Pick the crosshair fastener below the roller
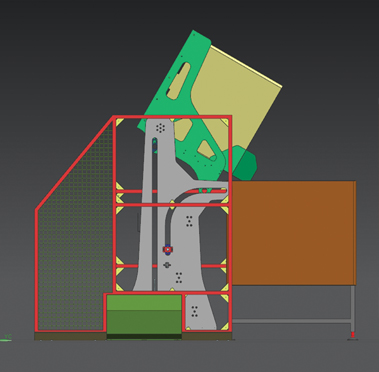Image resolution: width=379 pixels, height=372 pixels. click(167, 265)
